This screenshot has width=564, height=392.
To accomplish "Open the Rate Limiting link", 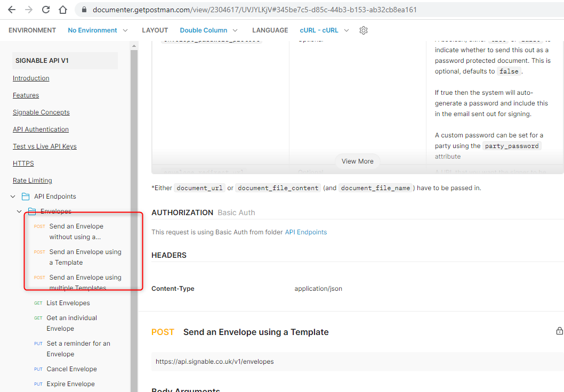I will coord(33,181).
